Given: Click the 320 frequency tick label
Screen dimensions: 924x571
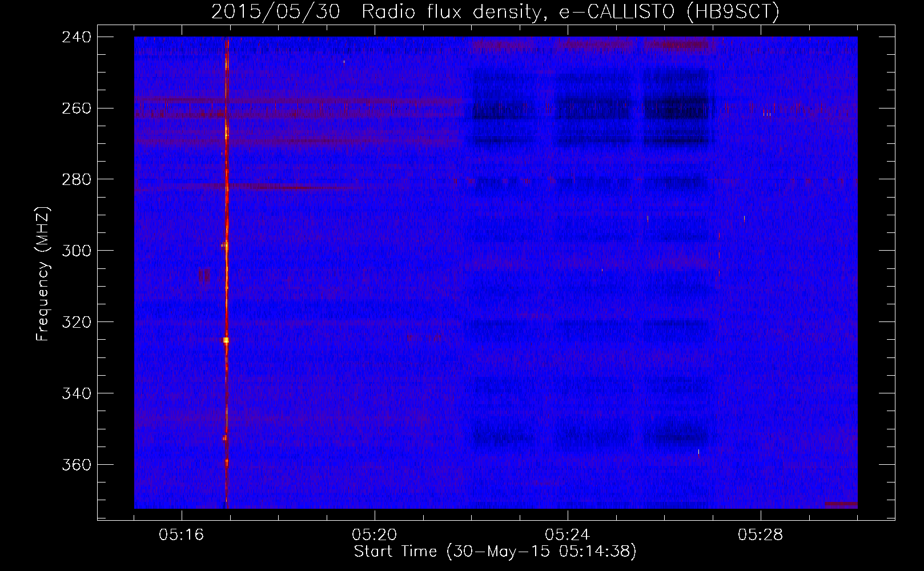Looking at the screenshot, I should (77, 322).
